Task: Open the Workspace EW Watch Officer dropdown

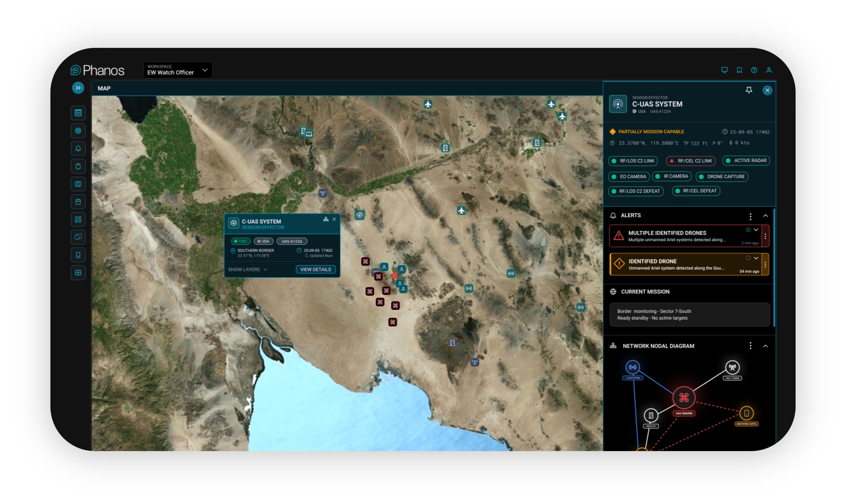Action: point(178,70)
